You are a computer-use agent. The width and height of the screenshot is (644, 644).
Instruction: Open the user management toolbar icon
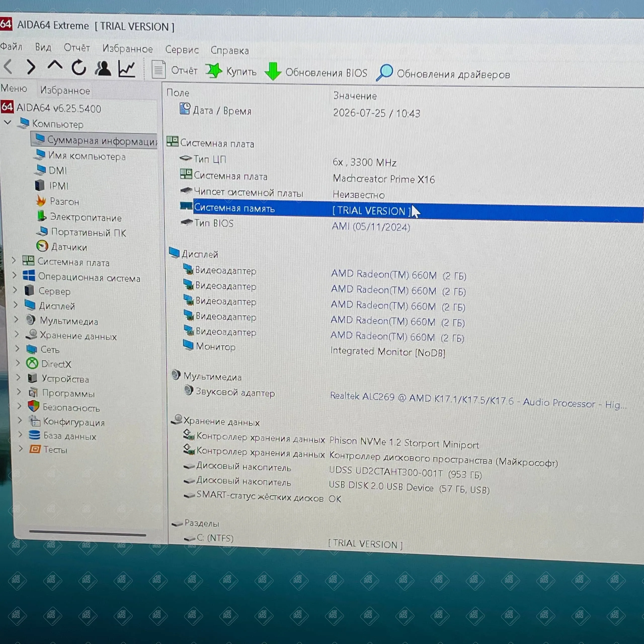[103, 68]
